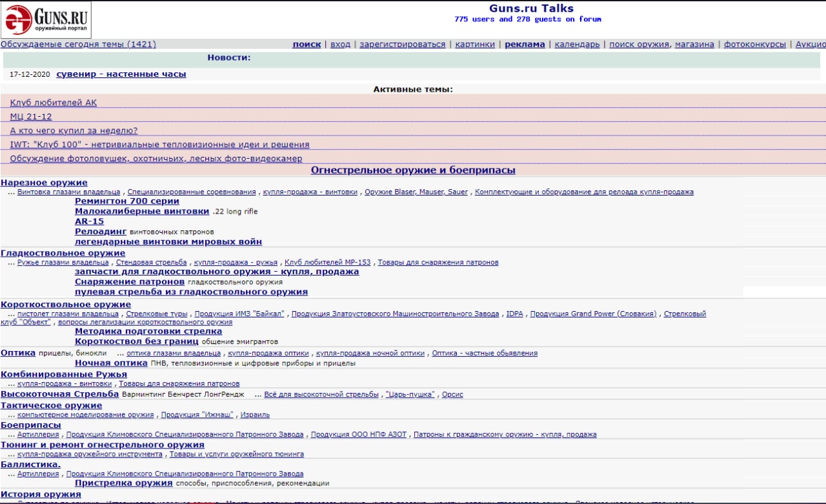Open the Короткоствольное оружие forum
The image size is (826, 504).
66,305
